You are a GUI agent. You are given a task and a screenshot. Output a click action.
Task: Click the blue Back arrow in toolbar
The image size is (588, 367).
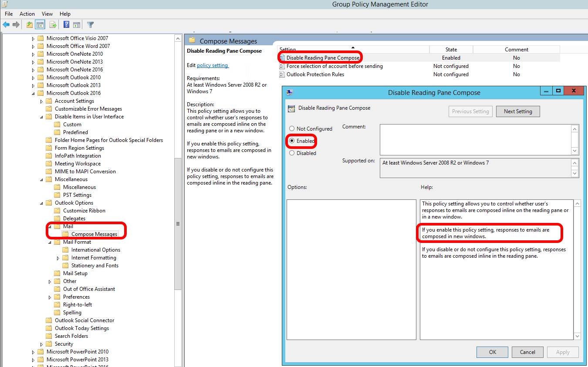tap(6, 25)
